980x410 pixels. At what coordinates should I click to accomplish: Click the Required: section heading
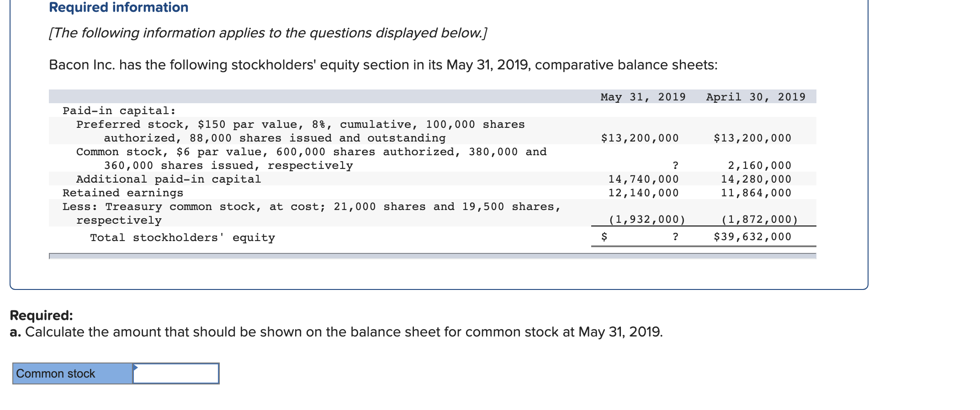(40, 315)
